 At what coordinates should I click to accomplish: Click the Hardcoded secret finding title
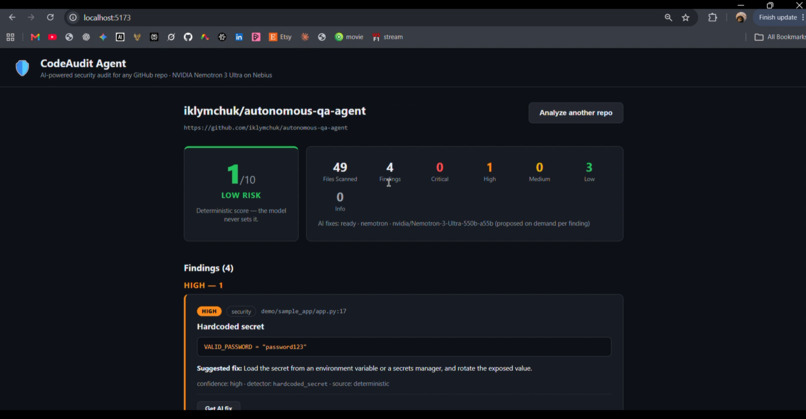pyautogui.click(x=230, y=326)
